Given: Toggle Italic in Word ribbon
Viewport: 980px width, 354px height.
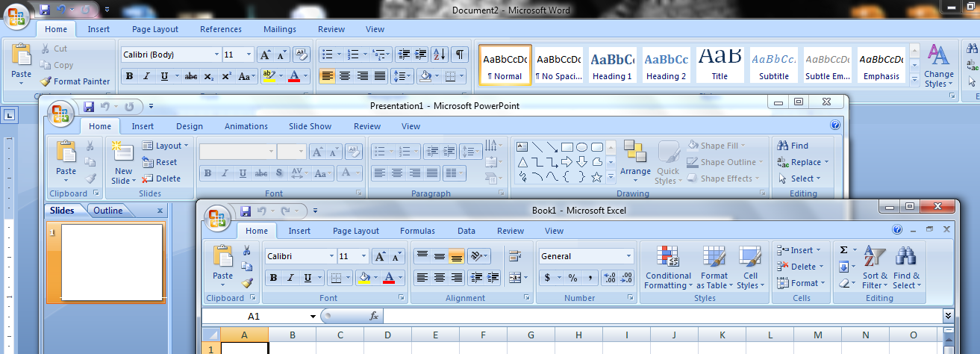Looking at the screenshot, I should click(146, 76).
